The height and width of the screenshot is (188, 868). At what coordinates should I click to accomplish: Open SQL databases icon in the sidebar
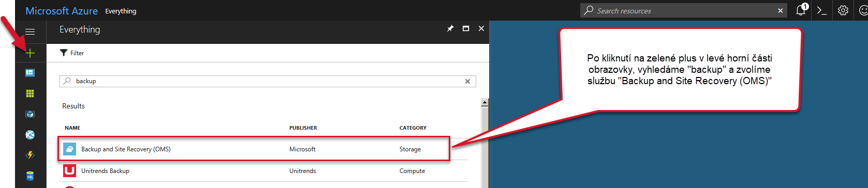30,176
